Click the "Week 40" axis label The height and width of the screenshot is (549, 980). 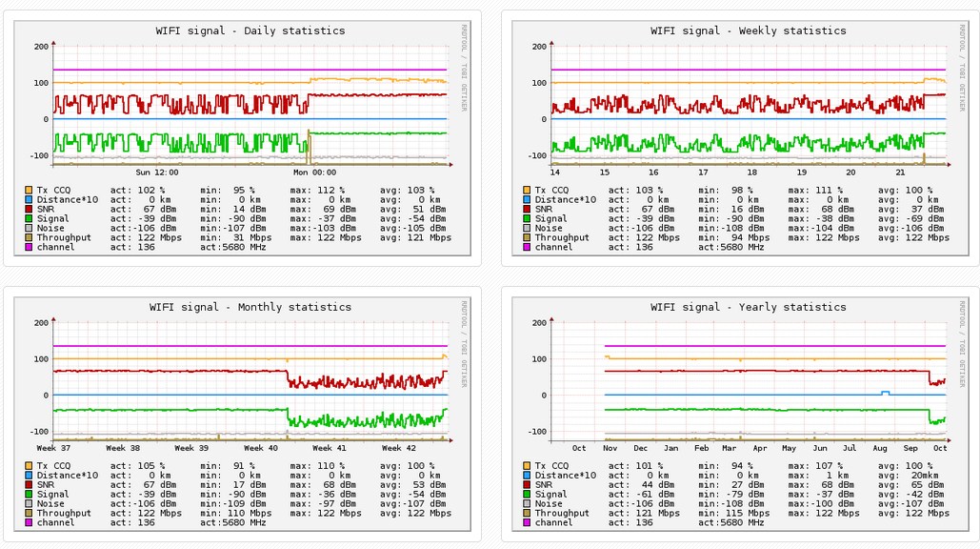pyautogui.click(x=261, y=448)
